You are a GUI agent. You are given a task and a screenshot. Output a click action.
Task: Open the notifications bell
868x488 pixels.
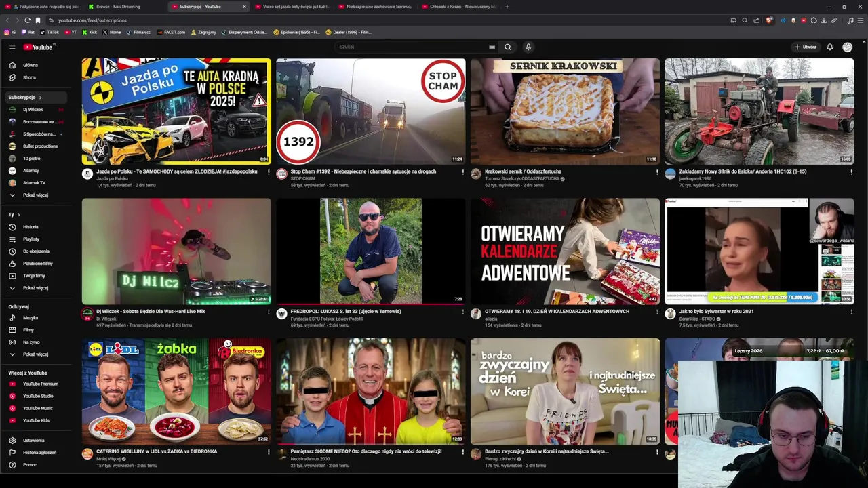pyautogui.click(x=829, y=47)
